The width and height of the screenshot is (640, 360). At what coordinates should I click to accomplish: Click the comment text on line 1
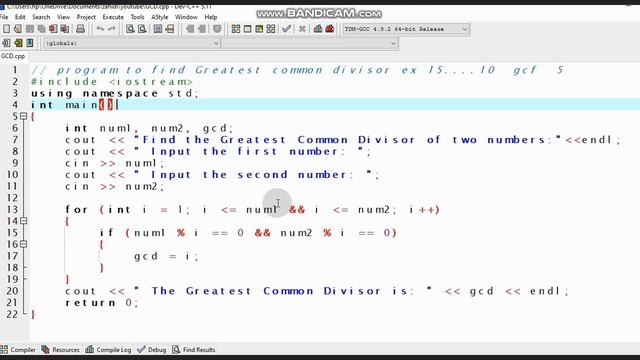(x=298, y=70)
